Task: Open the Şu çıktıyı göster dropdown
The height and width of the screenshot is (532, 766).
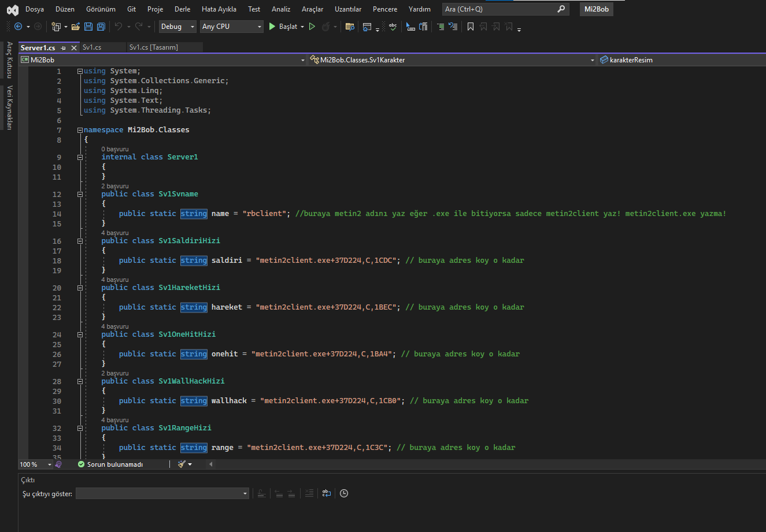Action: pyautogui.click(x=162, y=493)
